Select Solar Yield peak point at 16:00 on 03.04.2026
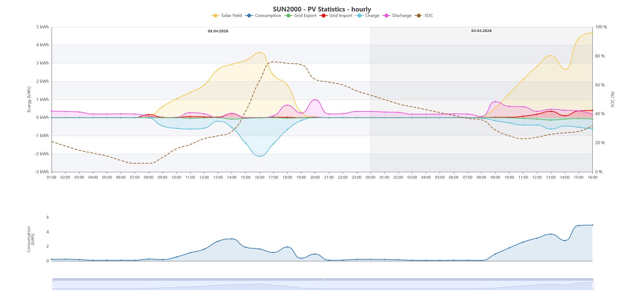Viewport: 644px width, 290px height. click(x=259, y=52)
